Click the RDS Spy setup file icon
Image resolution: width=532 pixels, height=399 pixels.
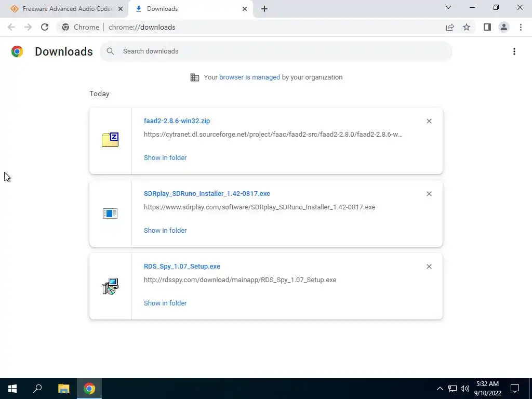click(x=110, y=286)
